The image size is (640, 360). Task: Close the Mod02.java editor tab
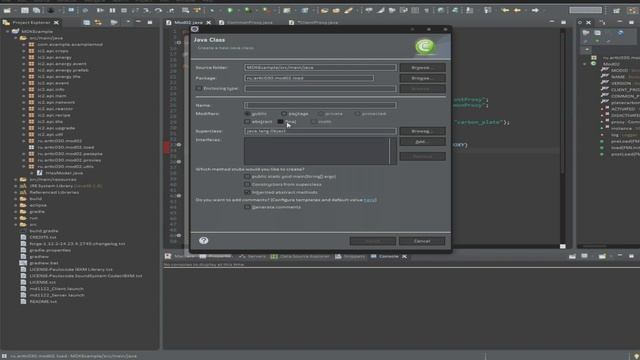[209, 22]
